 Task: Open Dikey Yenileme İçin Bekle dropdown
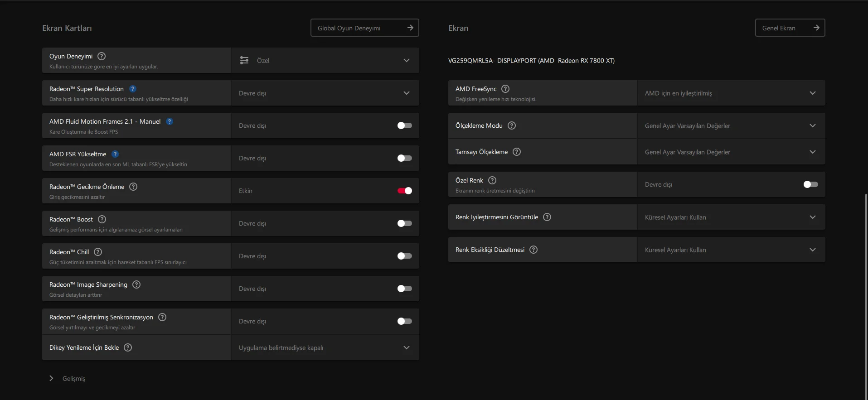tap(325, 347)
